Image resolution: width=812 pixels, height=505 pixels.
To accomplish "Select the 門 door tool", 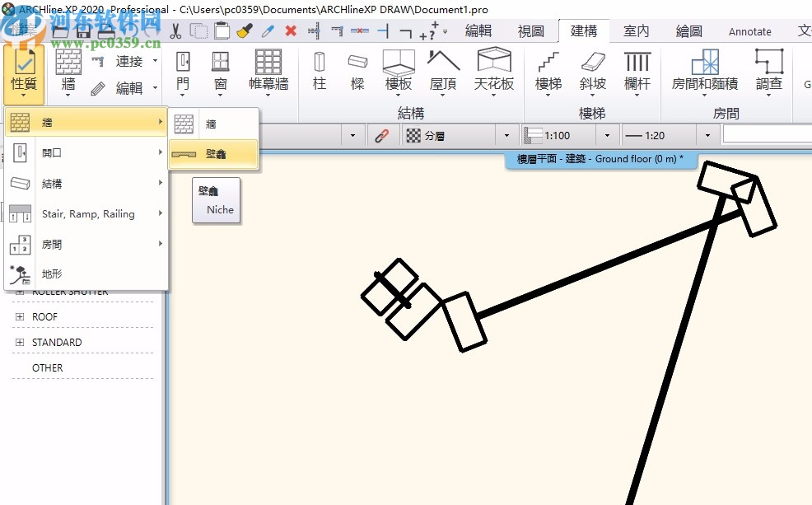I will pyautogui.click(x=182, y=72).
